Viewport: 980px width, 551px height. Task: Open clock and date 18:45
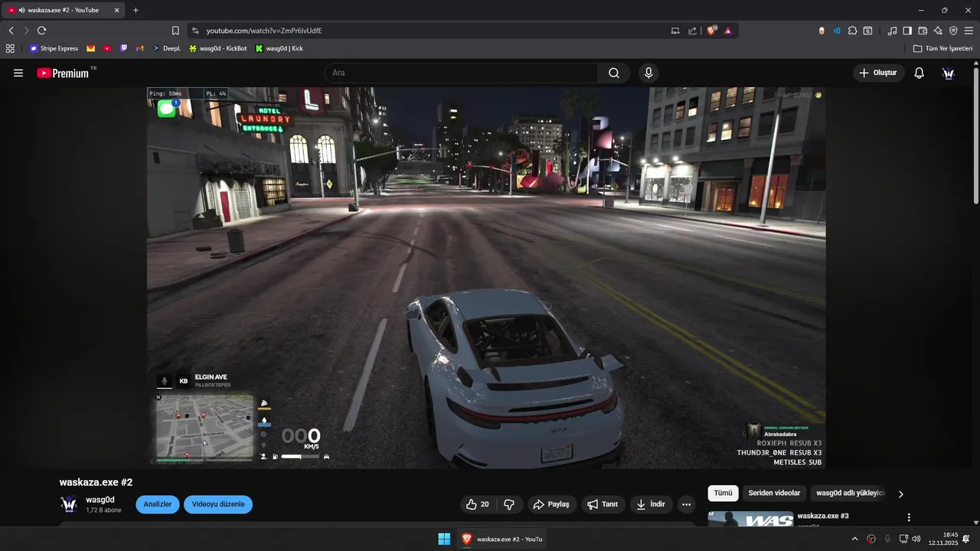943,539
